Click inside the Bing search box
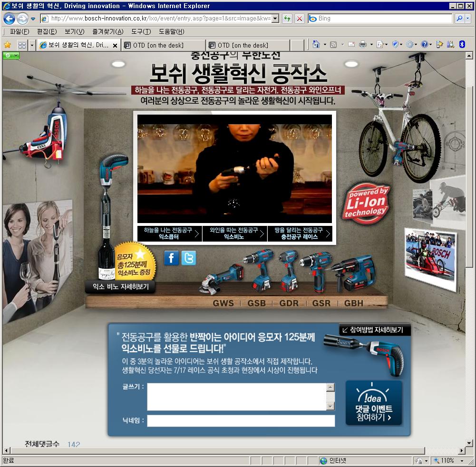The height and width of the screenshot is (467, 476). coord(380,19)
